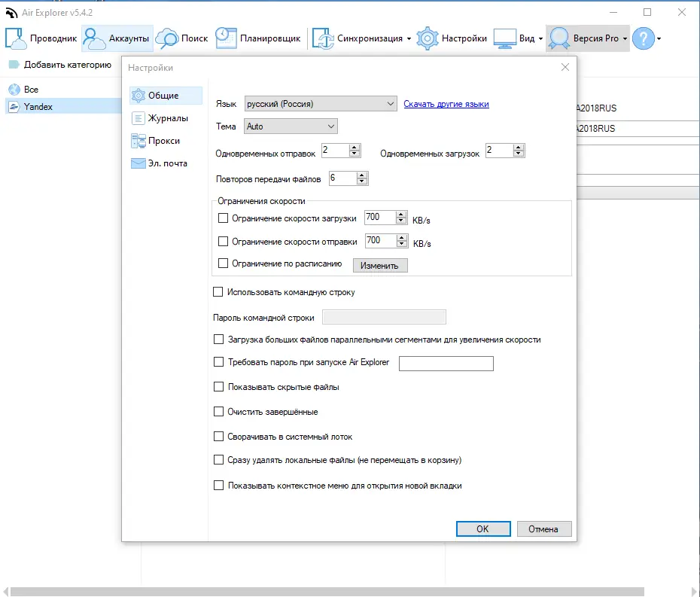Toggle Загрузка больших файлов параллельными сегментами checkbox
This screenshot has width=700, height=597.
tap(218, 340)
